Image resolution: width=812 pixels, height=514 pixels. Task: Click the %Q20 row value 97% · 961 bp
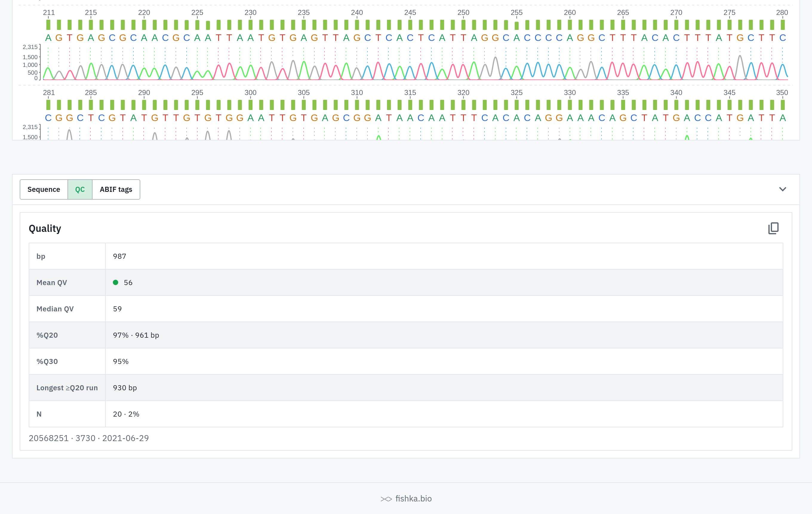(136, 335)
